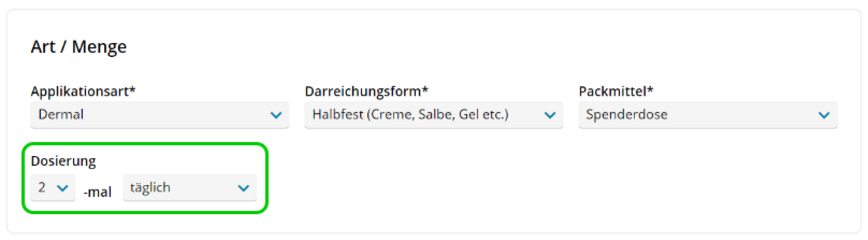
Task: Click the chevron arrow in the täglich field
Action: tap(243, 188)
